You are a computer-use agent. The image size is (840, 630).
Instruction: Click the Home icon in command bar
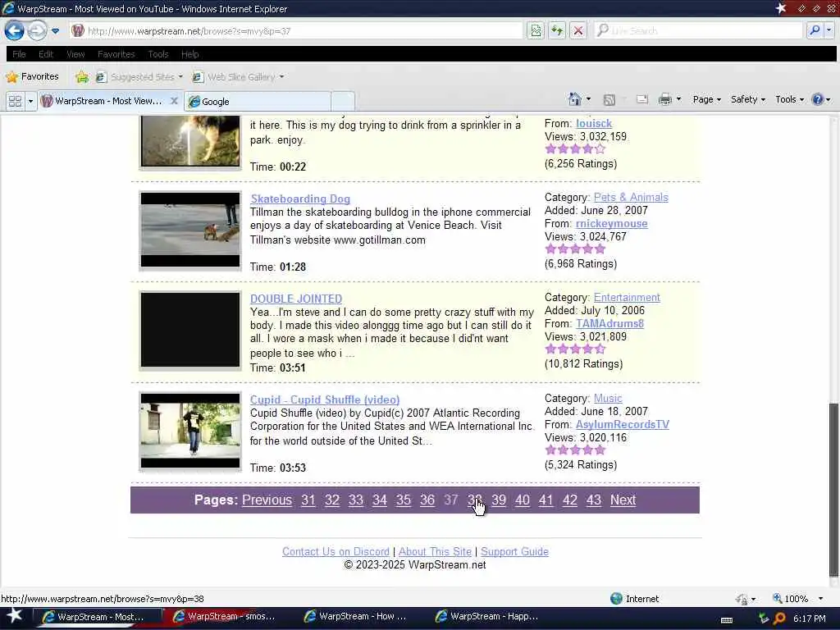(575, 99)
